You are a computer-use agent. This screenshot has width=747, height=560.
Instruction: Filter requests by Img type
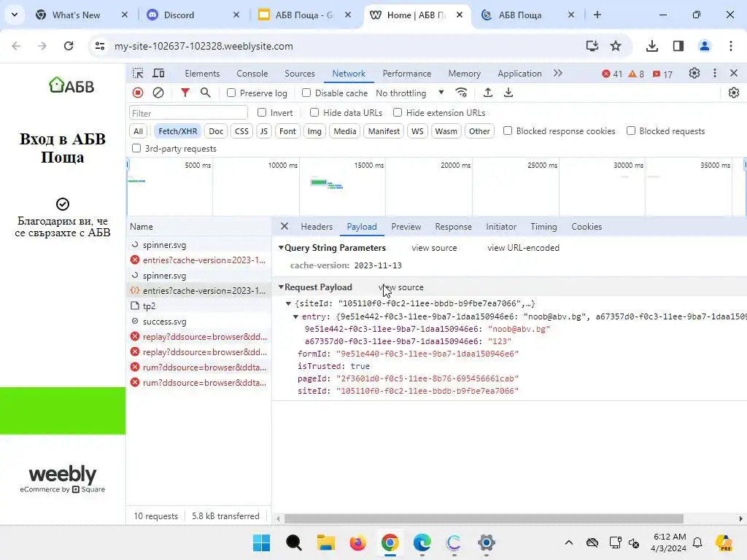coord(314,131)
